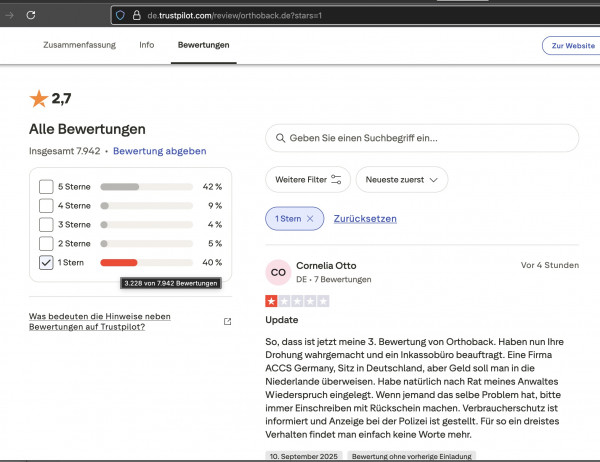This screenshot has width=600, height=462.
Task: Click the Bewertung ohne vorherige Einladung tag
Action: 412,456
